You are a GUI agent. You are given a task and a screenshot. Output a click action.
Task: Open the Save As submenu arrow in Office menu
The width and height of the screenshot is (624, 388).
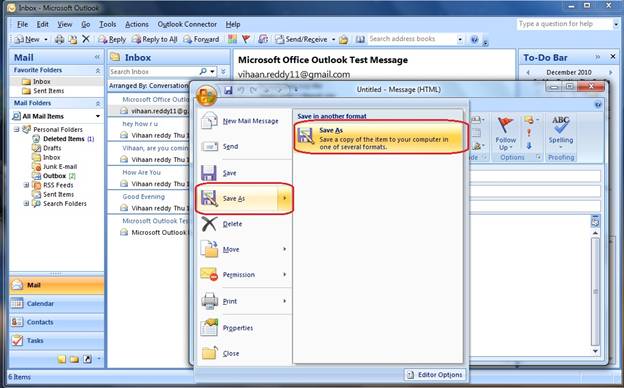click(x=285, y=198)
